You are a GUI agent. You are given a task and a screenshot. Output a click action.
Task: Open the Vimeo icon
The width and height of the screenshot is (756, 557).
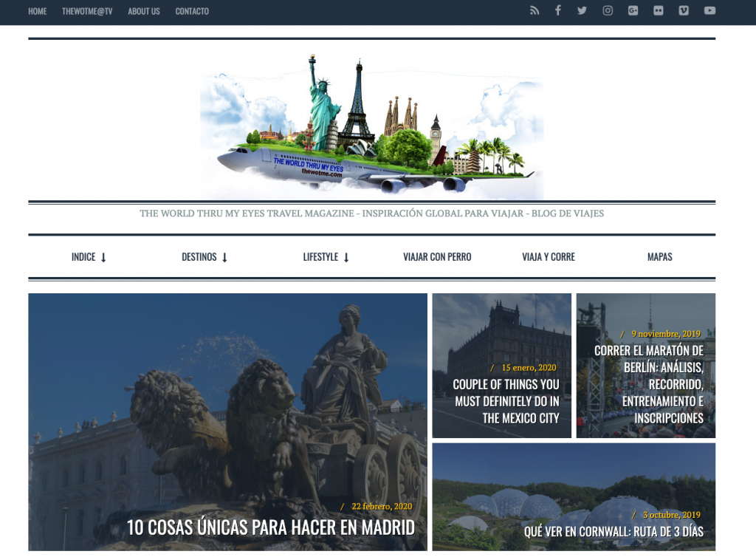click(x=684, y=11)
